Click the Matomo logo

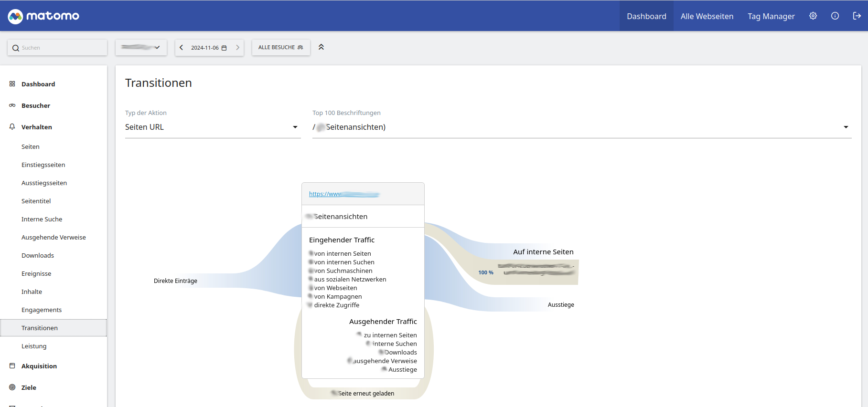[43, 16]
